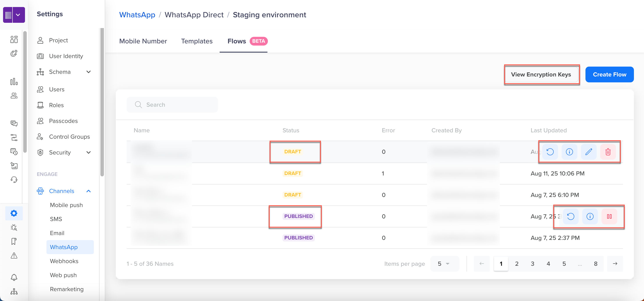This screenshot has height=301, width=644.
Task: Open View Encryption Keys
Action: coord(541,74)
